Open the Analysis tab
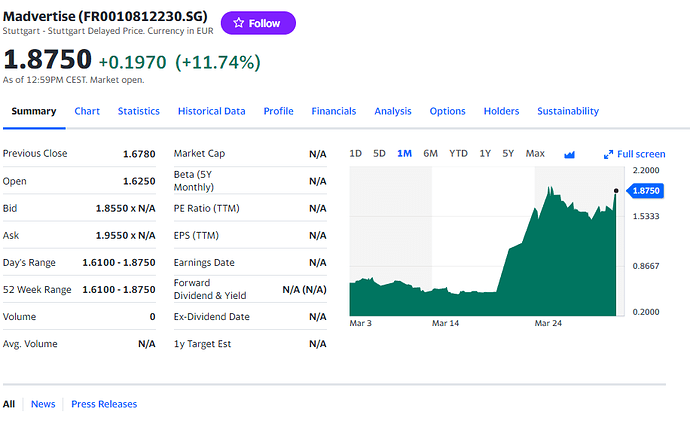Viewport: 690px width, 430px height. (393, 111)
